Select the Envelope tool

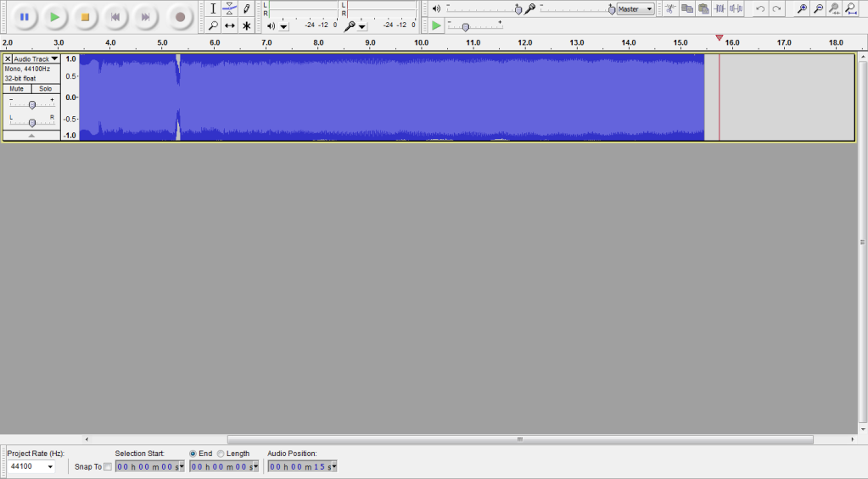point(229,8)
